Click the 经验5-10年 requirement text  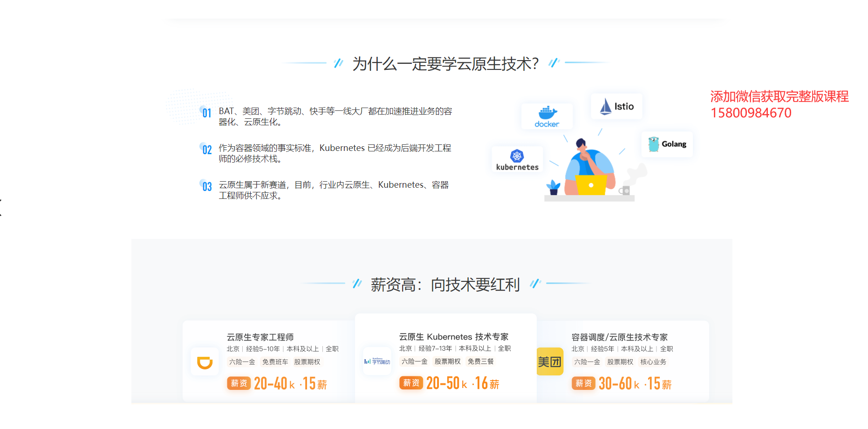pyautogui.click(x=263, y=349)
